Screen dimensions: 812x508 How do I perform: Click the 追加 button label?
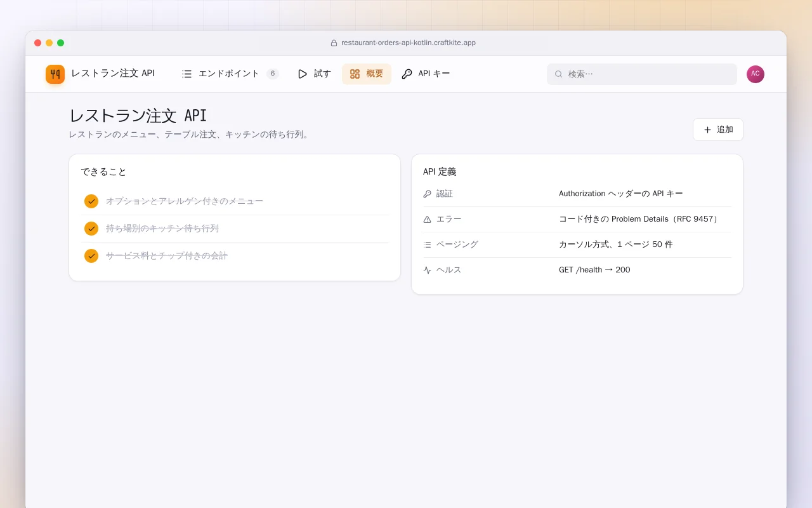click(x=725, y=130)
